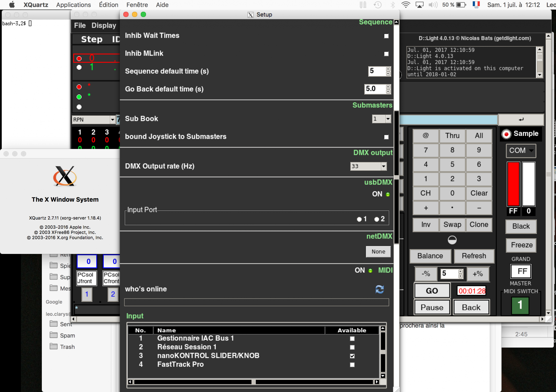This screenshot has height=392, width=556.
Task: Click the usbDMX ON green indicator
Action: (388, 194)
